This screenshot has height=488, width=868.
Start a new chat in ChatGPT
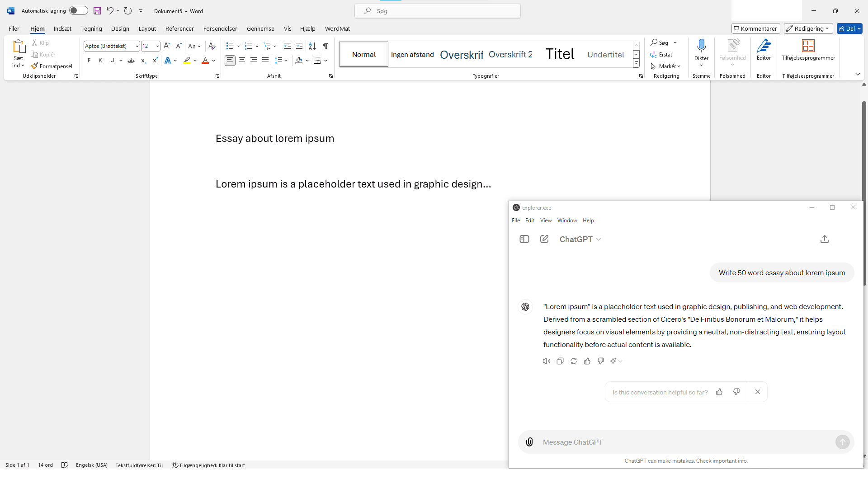pyautogui.click(x=544, y=239)
